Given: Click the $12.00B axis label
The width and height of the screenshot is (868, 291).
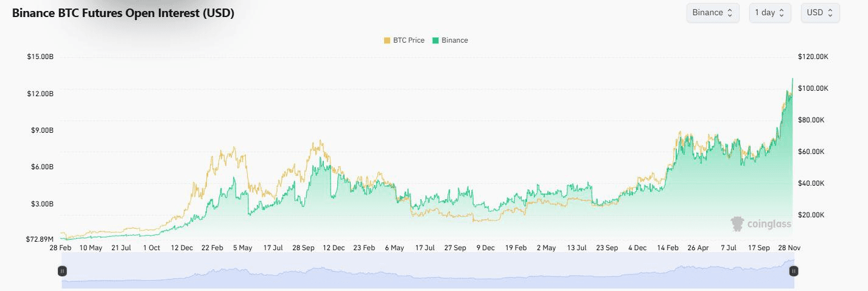Looking at the screenshot, I should 40,94.
